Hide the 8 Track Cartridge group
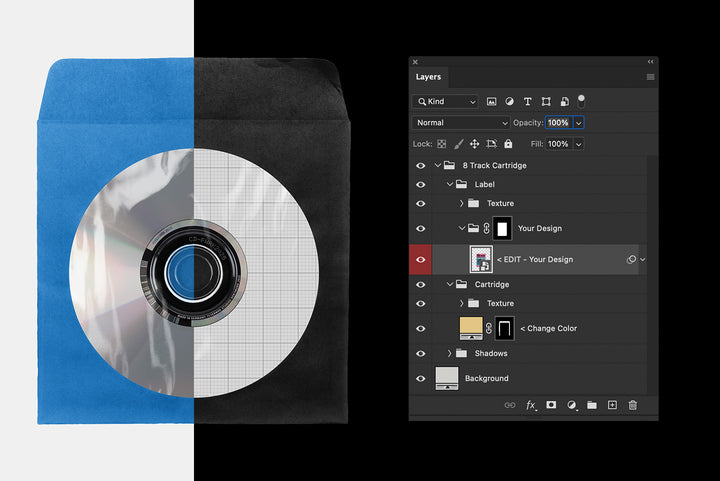 [421, 165]
